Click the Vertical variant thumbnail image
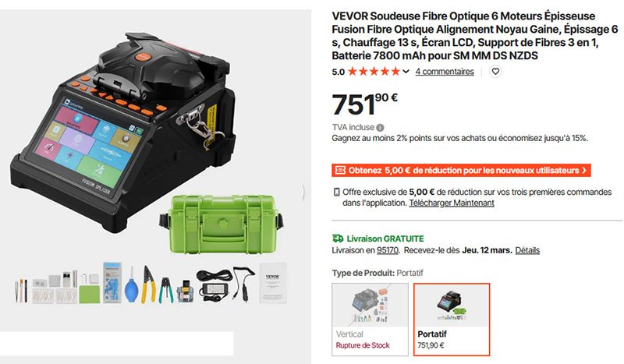Viewport: 624px width, 364px height. click(x=370, y=306)
